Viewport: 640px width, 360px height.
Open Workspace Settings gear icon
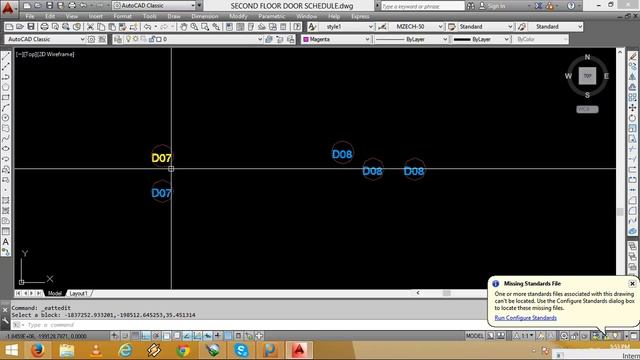pyautogui.click(x=91, y=39)
